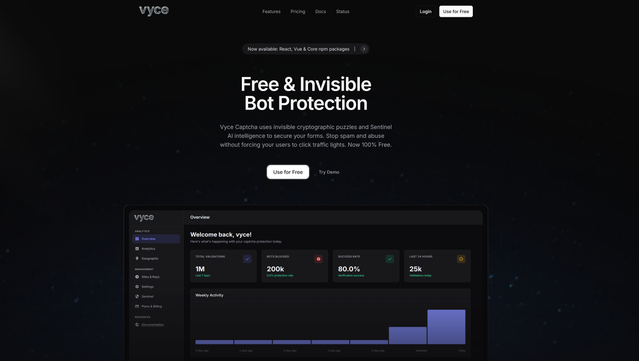This screenshot has width=639, height=361.
Task: Click the Weekly Activity chart title
Action: coord(209,295)
